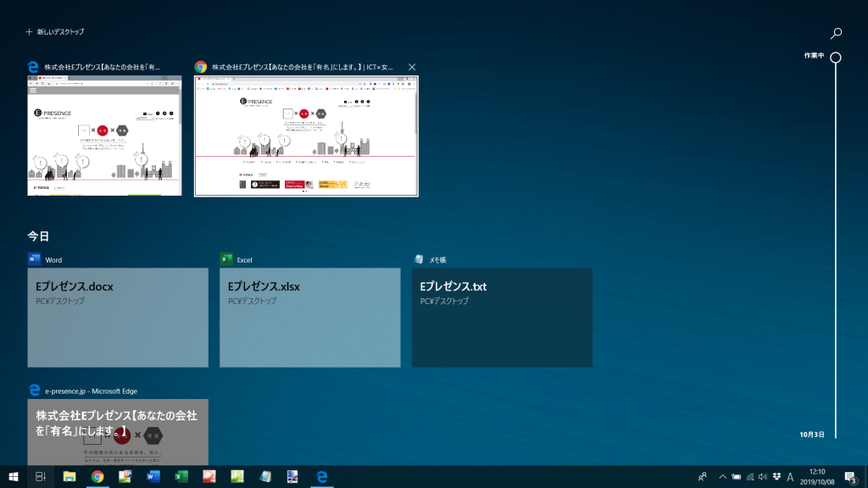Click the Excel label above the xlsx card
The height and width of the screenshot is (488, 868).
[244, 260]
